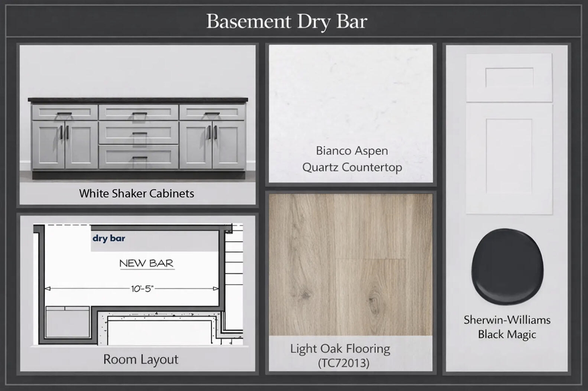The height and width of the screenshot is (391, 588).
Task: Click the Light Oak Flooring label
Action: coord(340,348)
